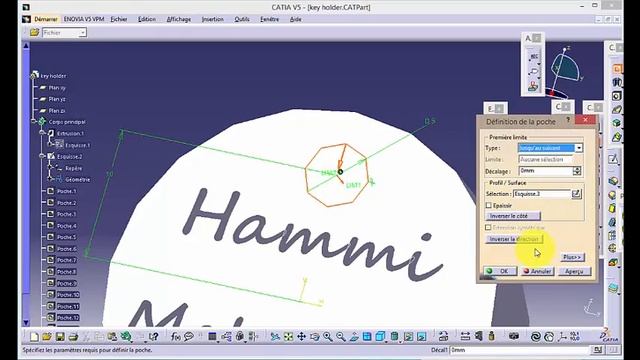Image resolution: width=640 pixels, height=360 pixels.
Task: Collapse the Corps principal tree node
Action: click(34, 122)
